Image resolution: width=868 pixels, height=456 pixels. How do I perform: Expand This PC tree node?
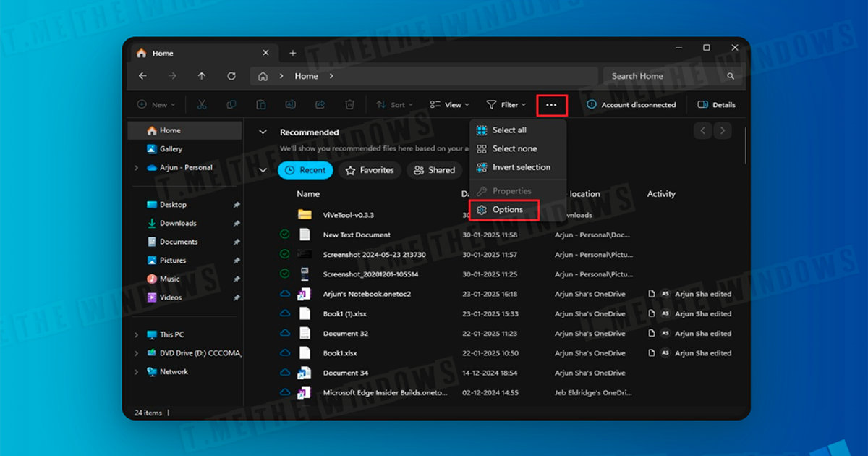(x=136, y=335)
